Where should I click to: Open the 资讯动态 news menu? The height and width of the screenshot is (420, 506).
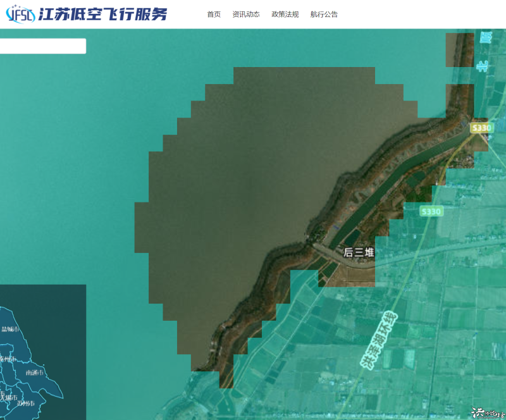point(246,15)
